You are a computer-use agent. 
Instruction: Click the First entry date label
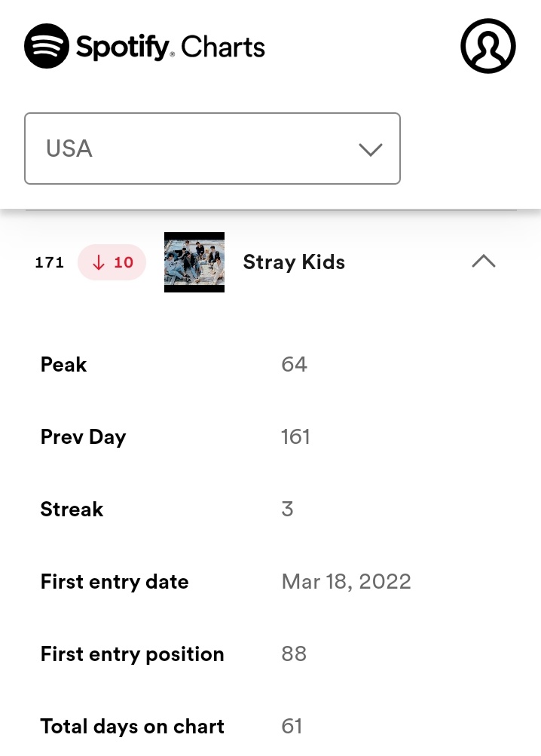click(x=115, y=582)
